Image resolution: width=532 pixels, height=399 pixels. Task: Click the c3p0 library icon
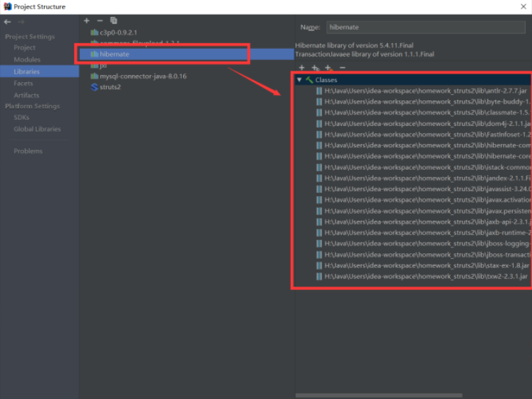point(94,33)
